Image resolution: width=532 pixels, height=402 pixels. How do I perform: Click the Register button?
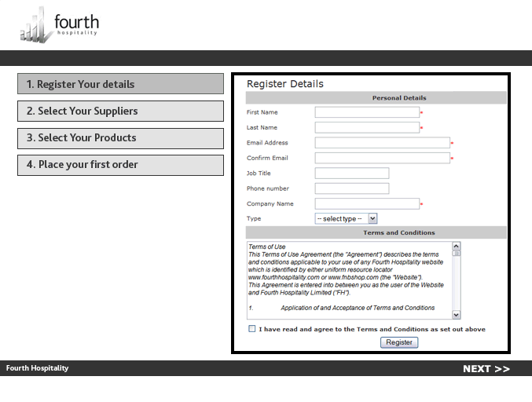pyautogui.click(x=399, y=342)
